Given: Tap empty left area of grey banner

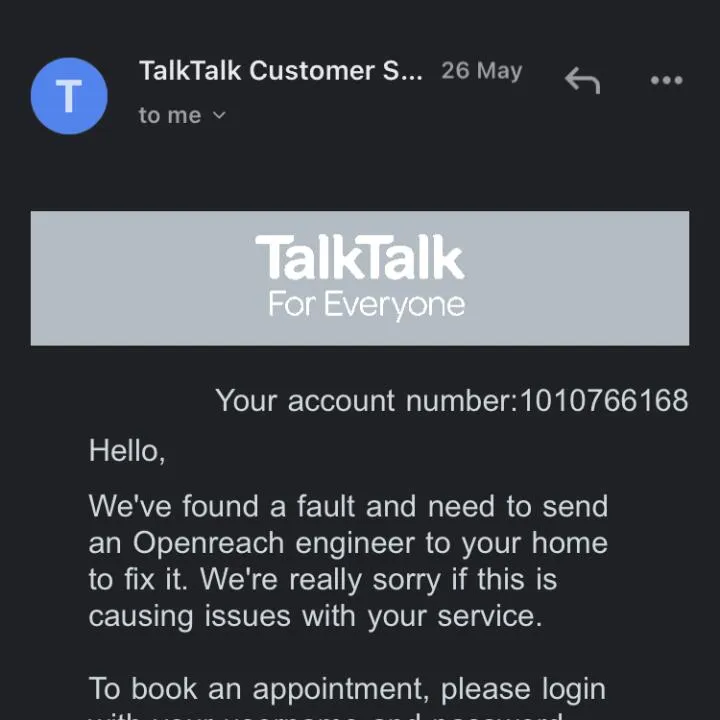Looking at the screenshot, I should tap(138, 278).
